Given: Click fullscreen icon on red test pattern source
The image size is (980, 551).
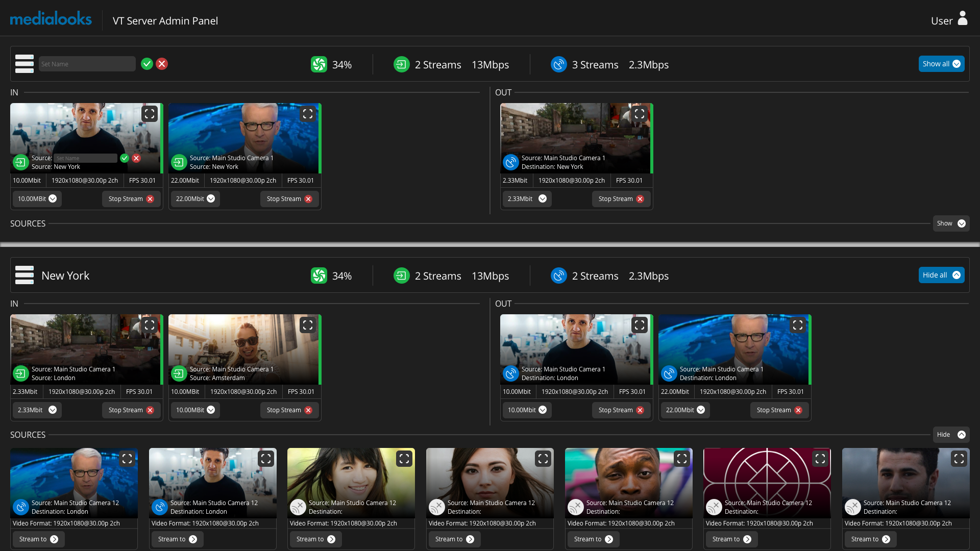Looking at the screenshot, I should click(820, 459).
